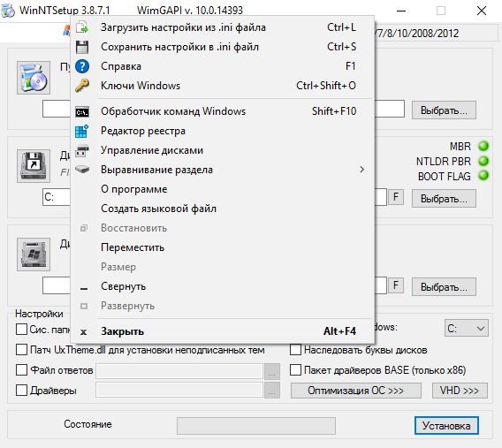Click the load settings from .ini file icon

82,27
